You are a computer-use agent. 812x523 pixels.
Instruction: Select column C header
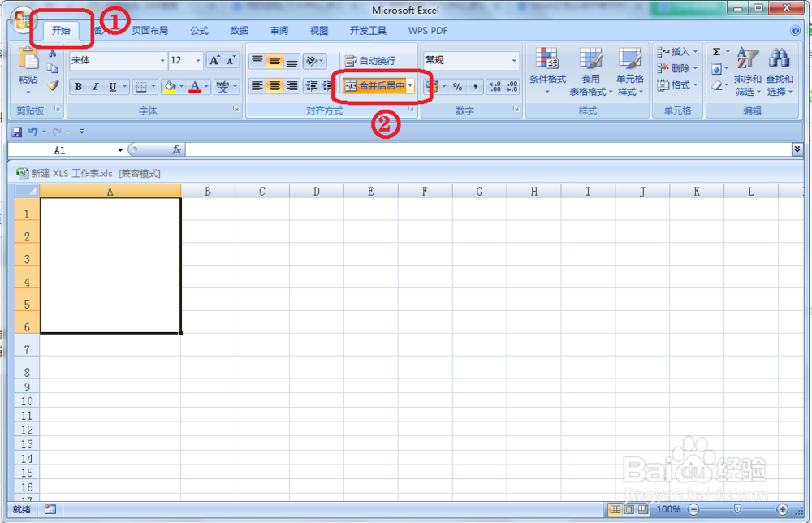pyautogui.click(x=262, y=192)
